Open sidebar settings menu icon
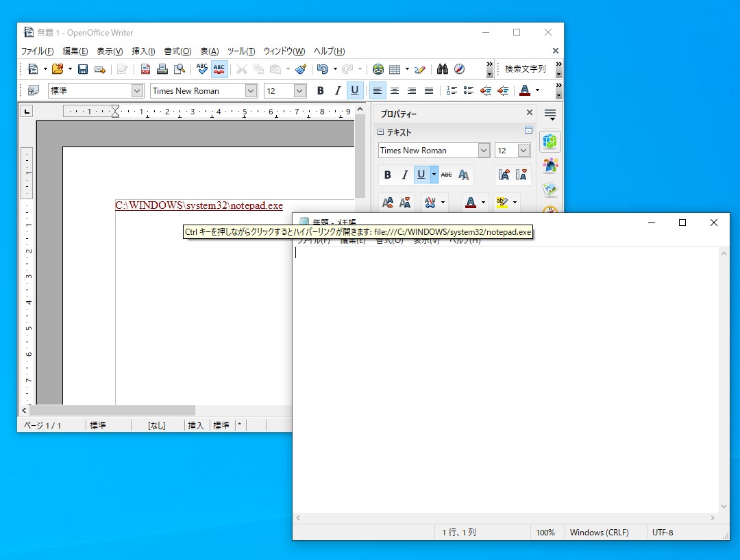 click(x=550, y=114)
